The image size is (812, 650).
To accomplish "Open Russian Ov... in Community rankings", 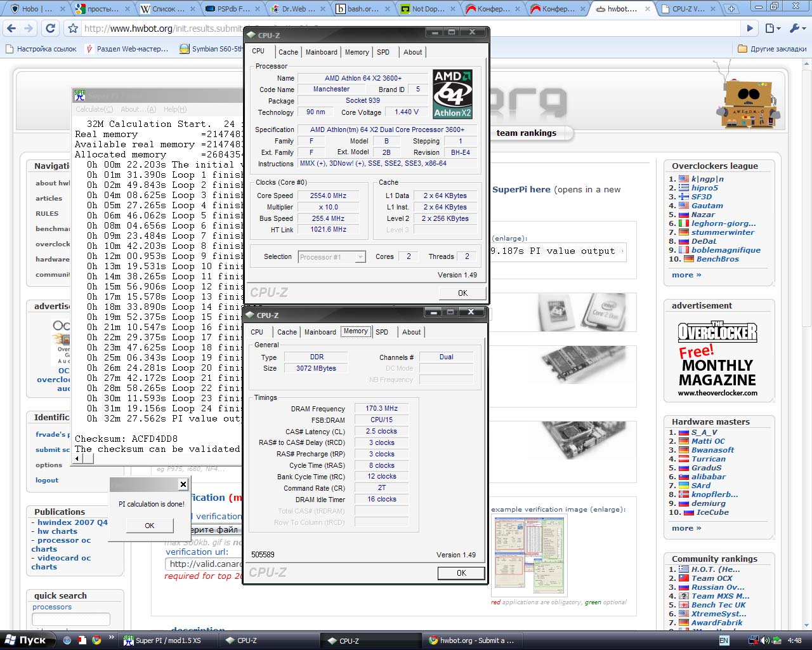I will point(717,587).
